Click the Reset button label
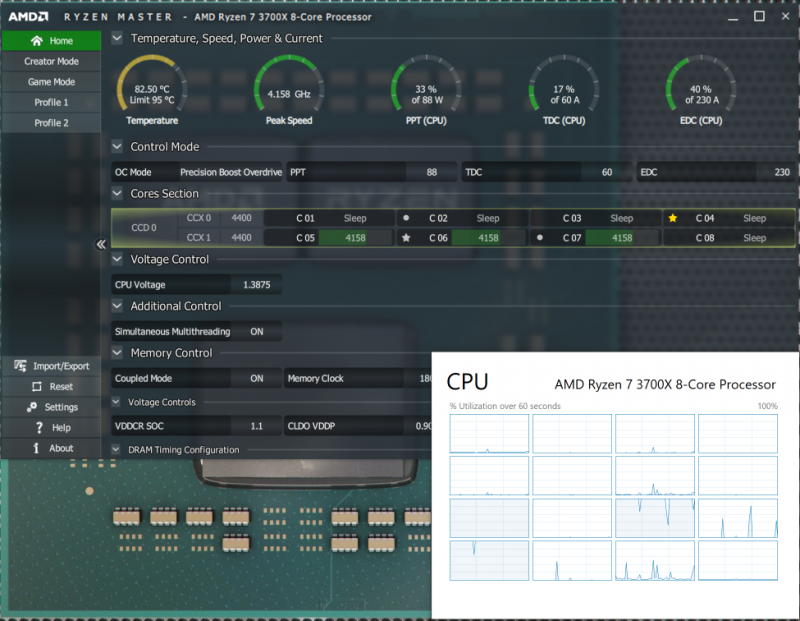800x621 pixels. coord(61,387)
